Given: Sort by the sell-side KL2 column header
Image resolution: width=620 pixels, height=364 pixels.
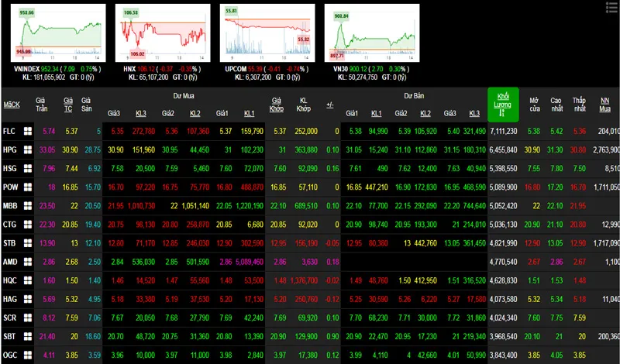Looking at the screenshot, I should tap(425, 113).
